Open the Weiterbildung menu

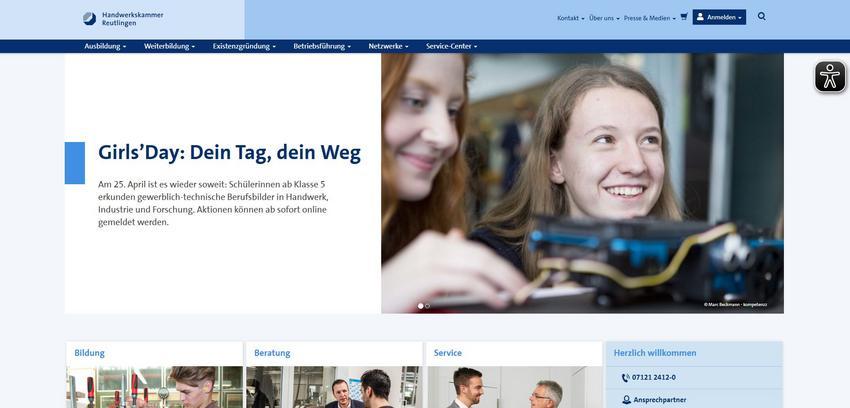pos(169,46)
